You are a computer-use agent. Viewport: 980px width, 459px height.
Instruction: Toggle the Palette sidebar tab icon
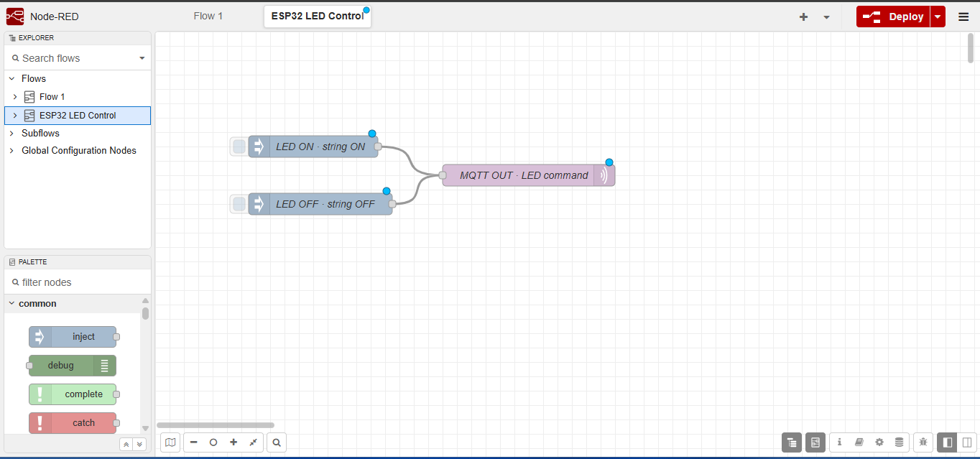click(815, 442)
